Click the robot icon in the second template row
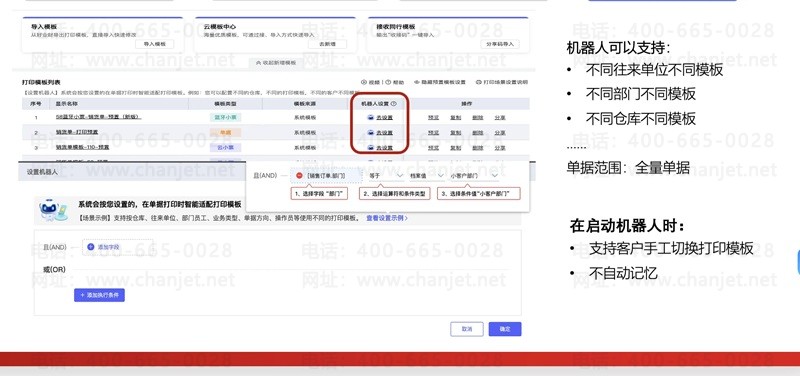 tap(370, 133)
